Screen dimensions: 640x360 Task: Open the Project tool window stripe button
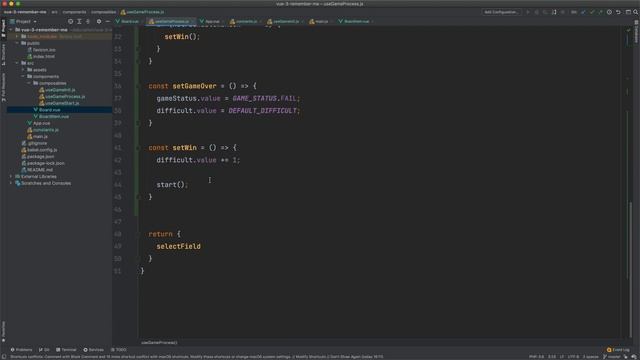(3, 29)
